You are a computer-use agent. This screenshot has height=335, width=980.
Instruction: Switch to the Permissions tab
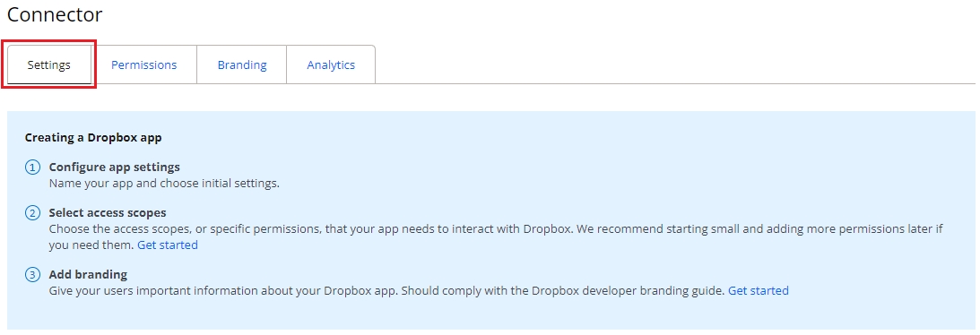[x=143, y=64]
